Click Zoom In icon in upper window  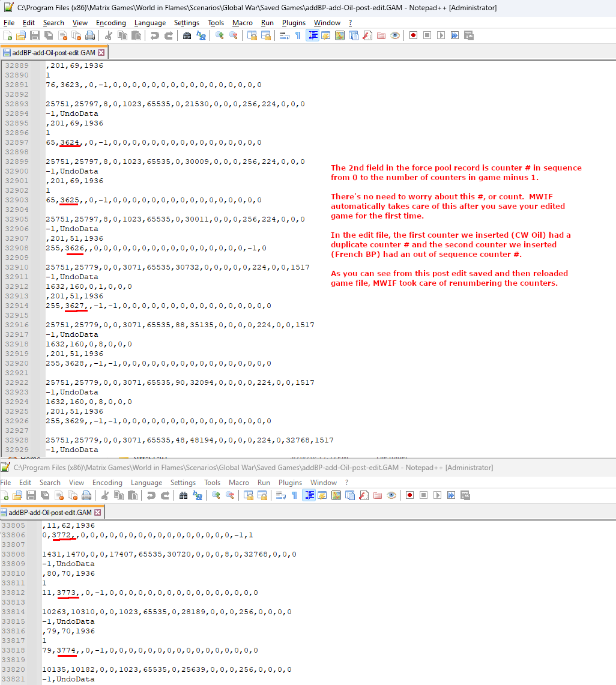[220, 36]
